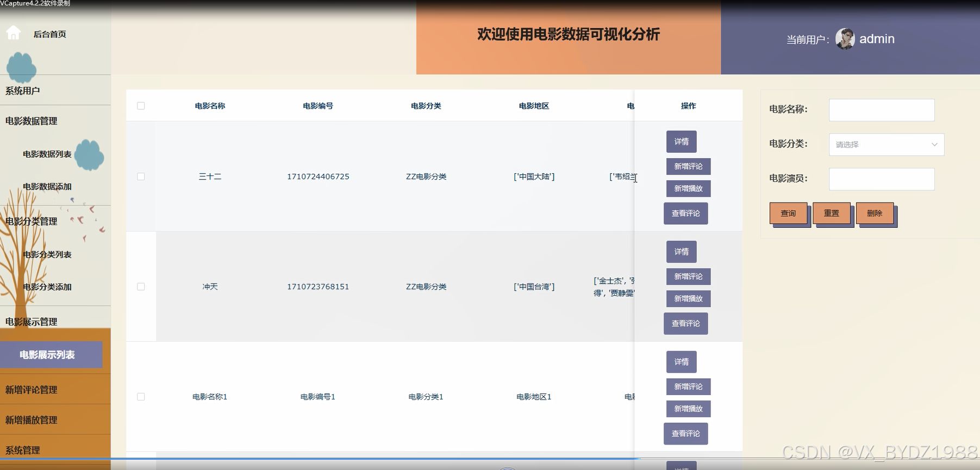This screenshot has width=980, height=470.
Task: Click the cell 电影地区1
Action: [534, 397]
